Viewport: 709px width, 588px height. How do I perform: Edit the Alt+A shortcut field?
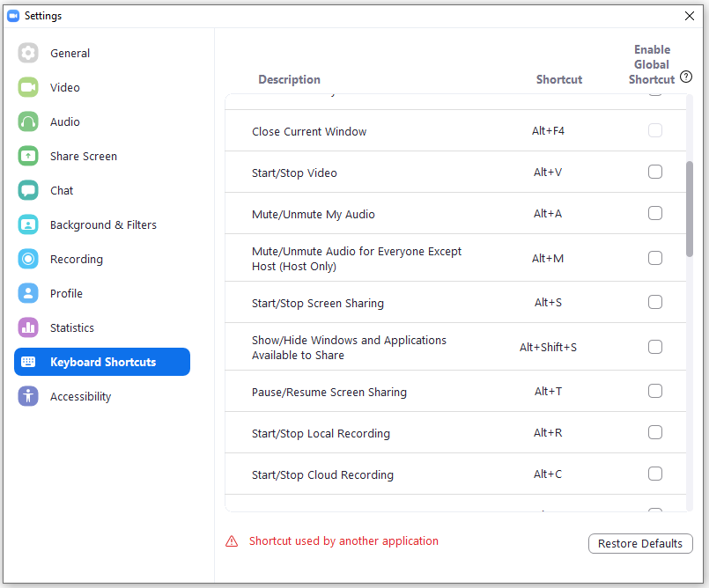[x=548, y=213]
